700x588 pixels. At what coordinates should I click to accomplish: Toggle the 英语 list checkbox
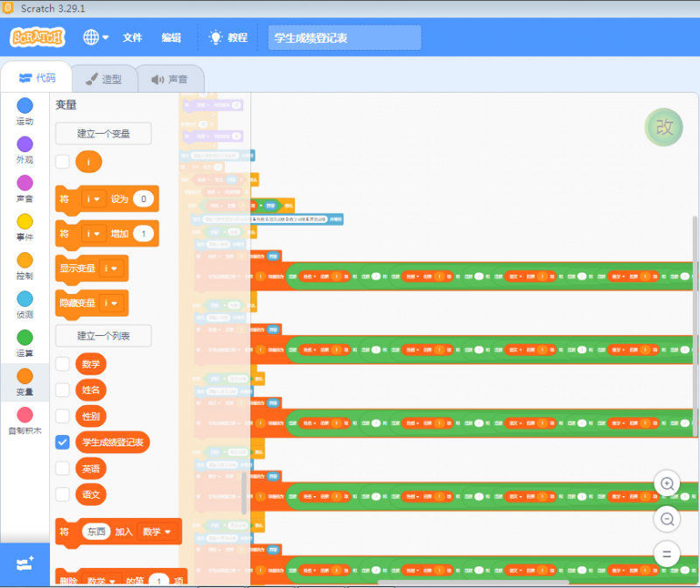pyautogui.click(x=62, y=468)
